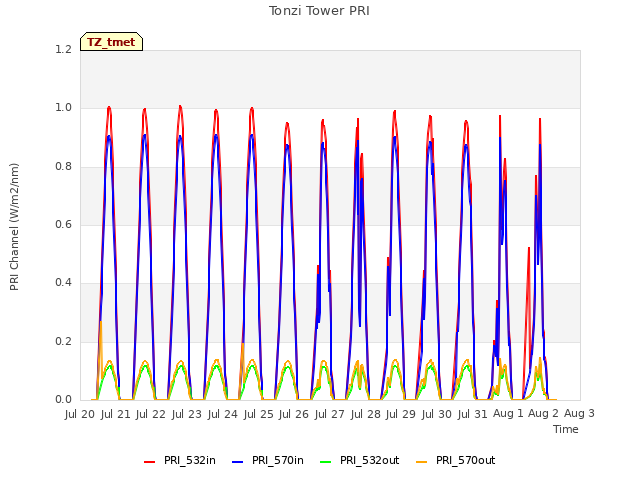Image resolution: width=640 pixels, height=480 pixels.
Task: Click the TZ_tmet annotation label
Action: pyautogui.click(x=111, y=42)
